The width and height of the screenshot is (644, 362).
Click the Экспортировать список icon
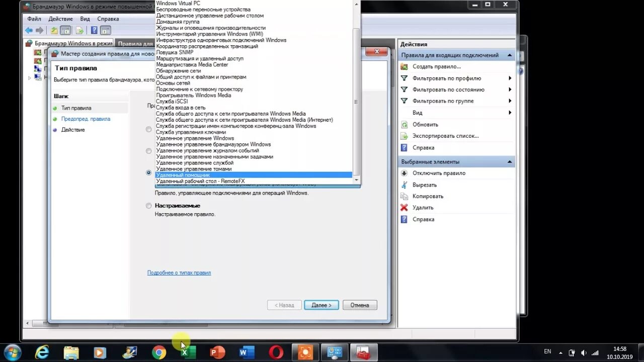point(404,136)
